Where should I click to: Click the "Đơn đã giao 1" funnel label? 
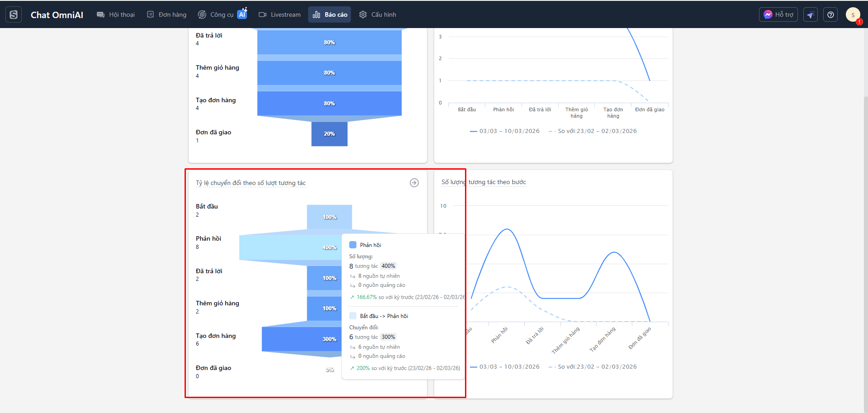pos(213,136)
